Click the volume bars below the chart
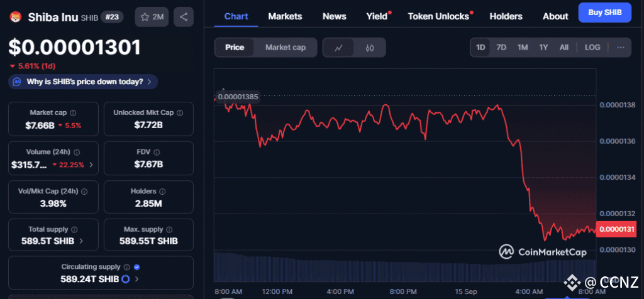The image size is (644, 299). 404,266
